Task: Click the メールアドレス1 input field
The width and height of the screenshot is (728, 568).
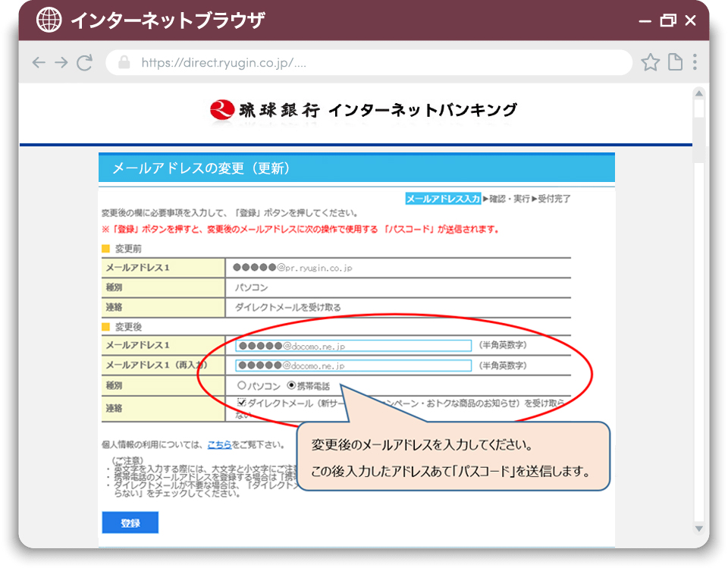Action: pos(353,346)
